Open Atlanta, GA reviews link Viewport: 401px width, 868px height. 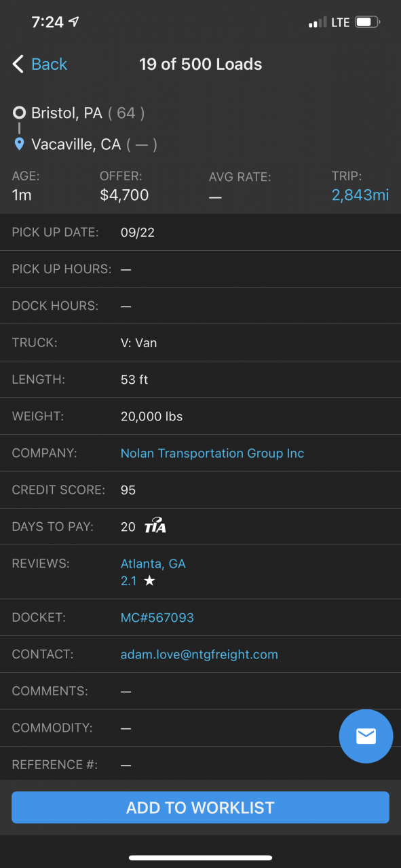[x=153, y=564]
